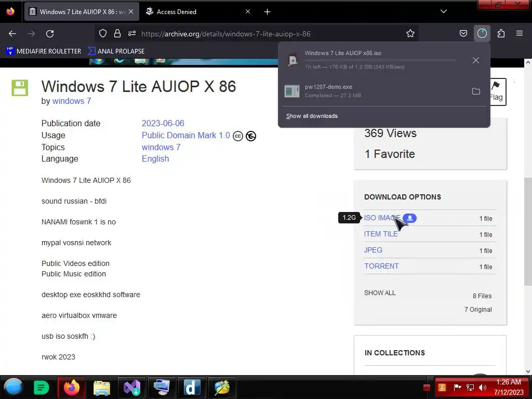Click the green floppy disk item icon
The width and height of the screenshot is (532, 399).
click(x=20, y=88)
